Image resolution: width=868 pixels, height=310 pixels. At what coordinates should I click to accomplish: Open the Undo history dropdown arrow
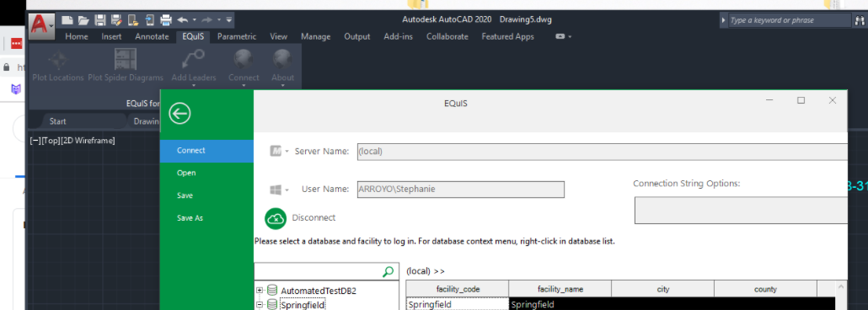pos(195,20)
